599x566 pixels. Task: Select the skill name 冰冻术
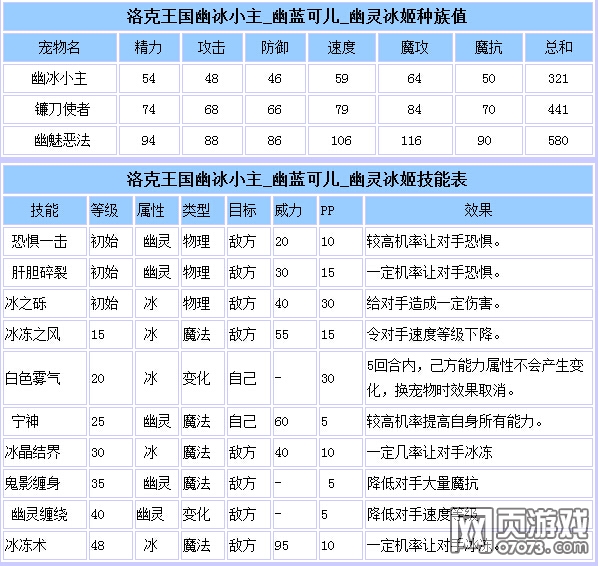(x=26, y=545)
